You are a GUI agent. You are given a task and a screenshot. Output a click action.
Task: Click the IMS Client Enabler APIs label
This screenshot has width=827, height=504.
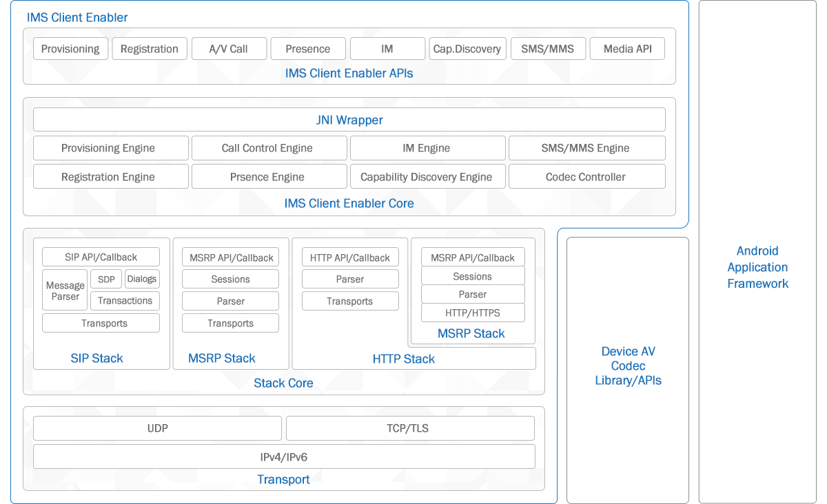(x=349, y=73)
